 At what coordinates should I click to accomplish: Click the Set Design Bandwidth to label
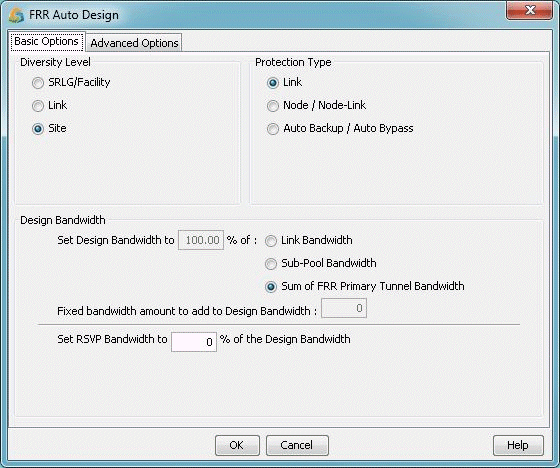pyautogui.click(x=116, y=240)
